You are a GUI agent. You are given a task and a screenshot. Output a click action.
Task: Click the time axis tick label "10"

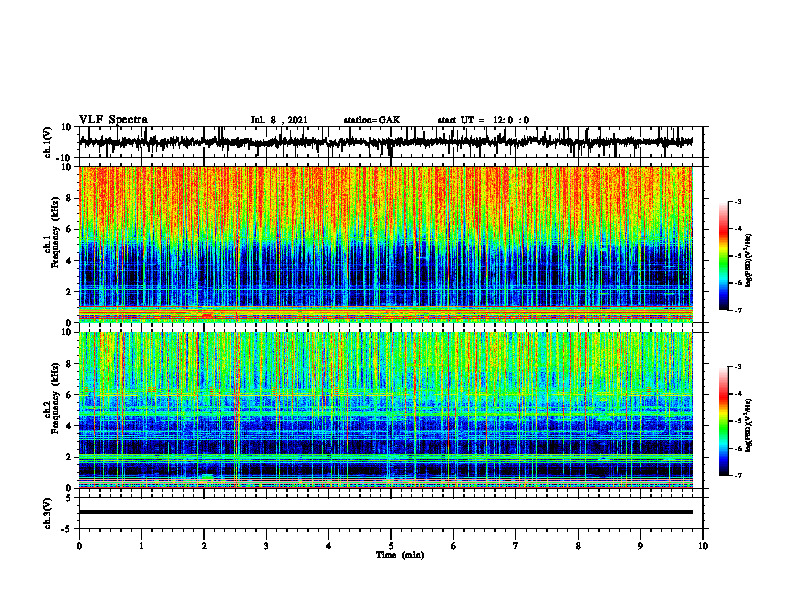703,546
